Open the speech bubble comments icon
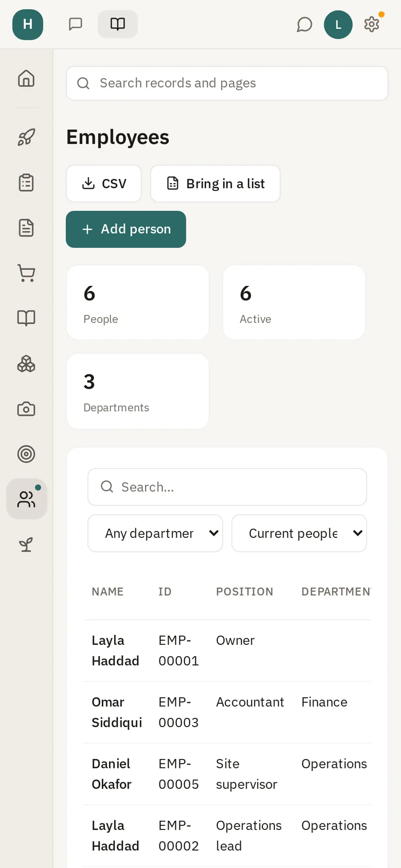The image size is (401, 868). [304, 24]
